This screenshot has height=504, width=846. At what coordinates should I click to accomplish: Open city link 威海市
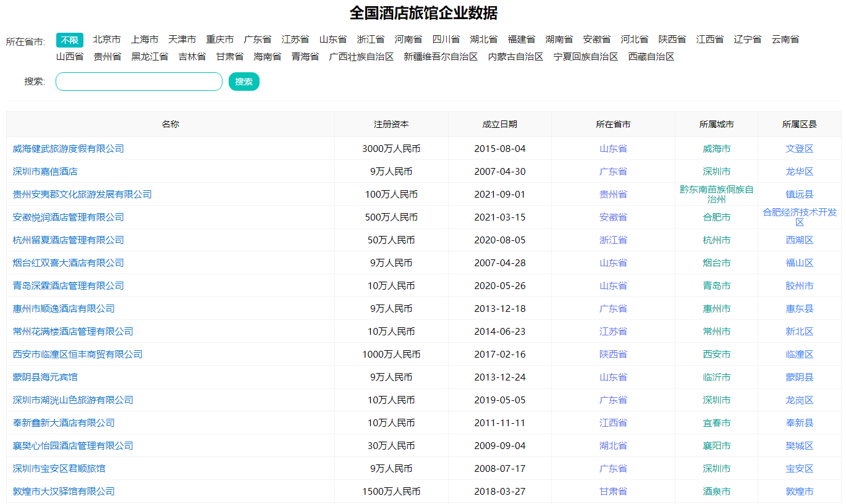coord(717,149)
